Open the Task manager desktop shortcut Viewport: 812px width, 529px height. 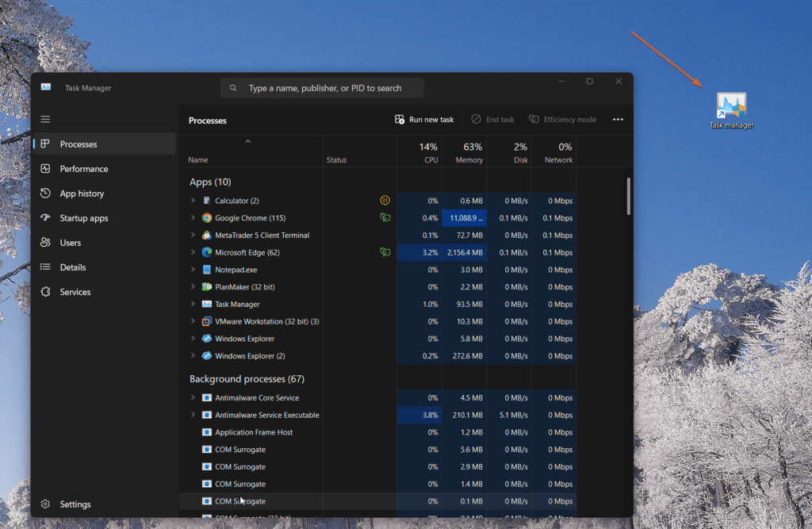pos(731,111)
